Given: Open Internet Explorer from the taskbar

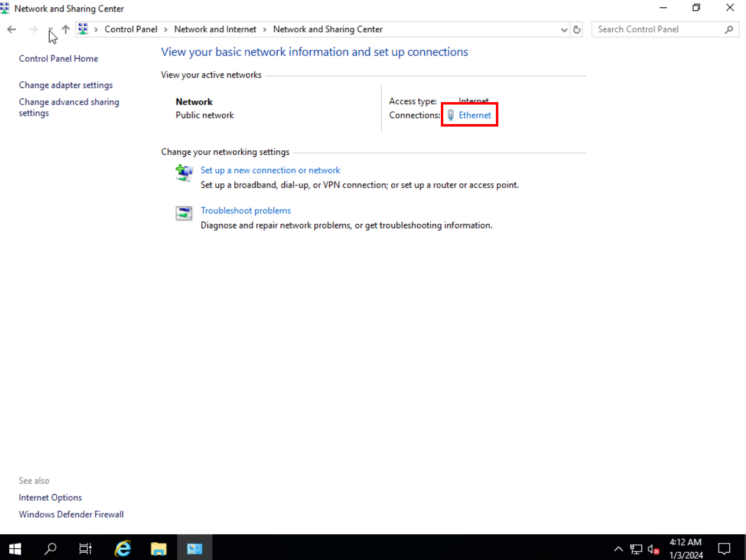Looking at the screenshot, I should tap(124, 548).
